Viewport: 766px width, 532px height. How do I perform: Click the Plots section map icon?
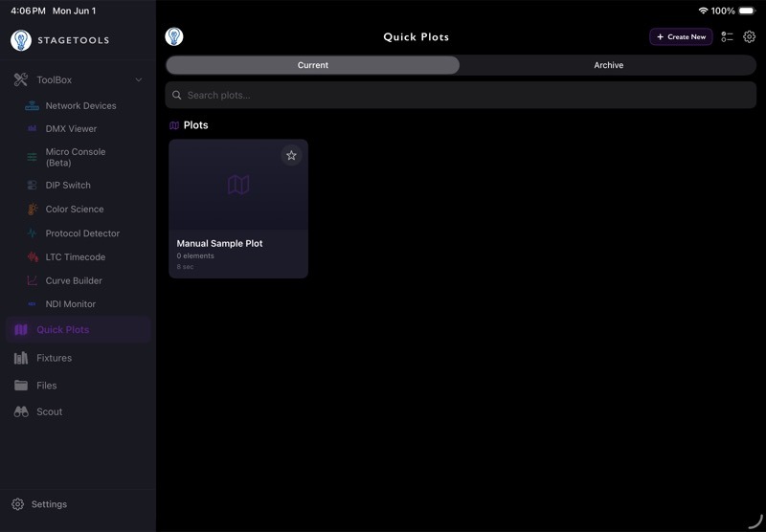tap(174, 125)
